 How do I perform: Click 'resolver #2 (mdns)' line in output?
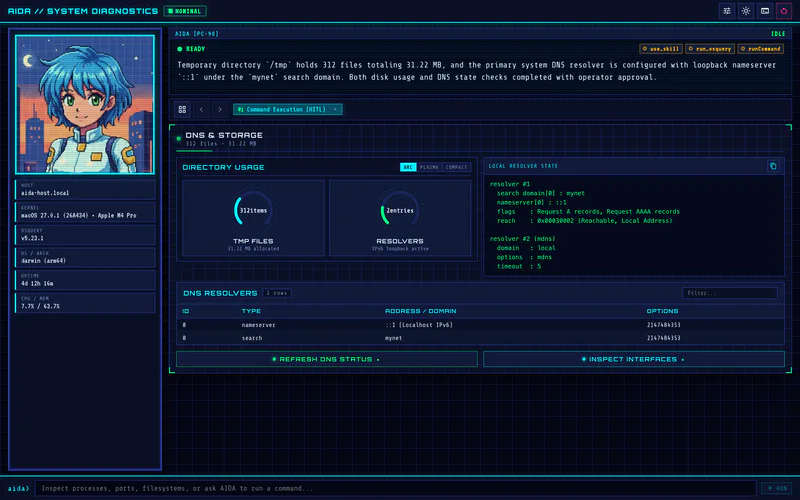pyautogui.click(x=522, y=239)
